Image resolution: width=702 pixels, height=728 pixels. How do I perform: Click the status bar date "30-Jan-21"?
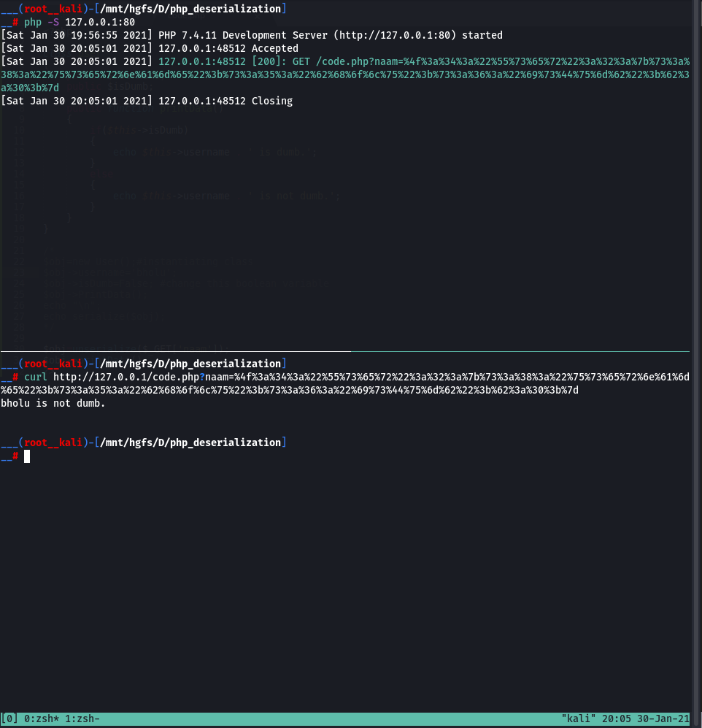[663, 719]
